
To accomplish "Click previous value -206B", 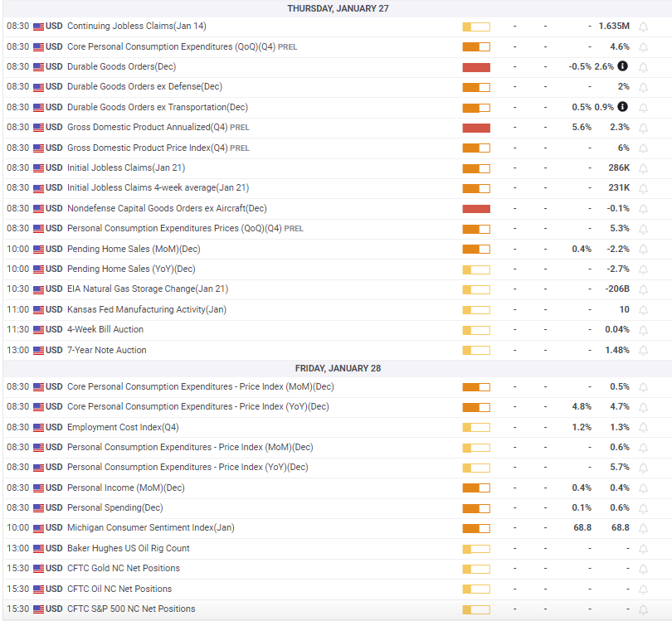I will tap(617, 289).
